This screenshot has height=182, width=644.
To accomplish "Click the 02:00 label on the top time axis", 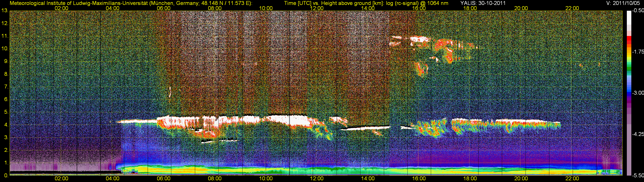I will (x=61, y=8).
